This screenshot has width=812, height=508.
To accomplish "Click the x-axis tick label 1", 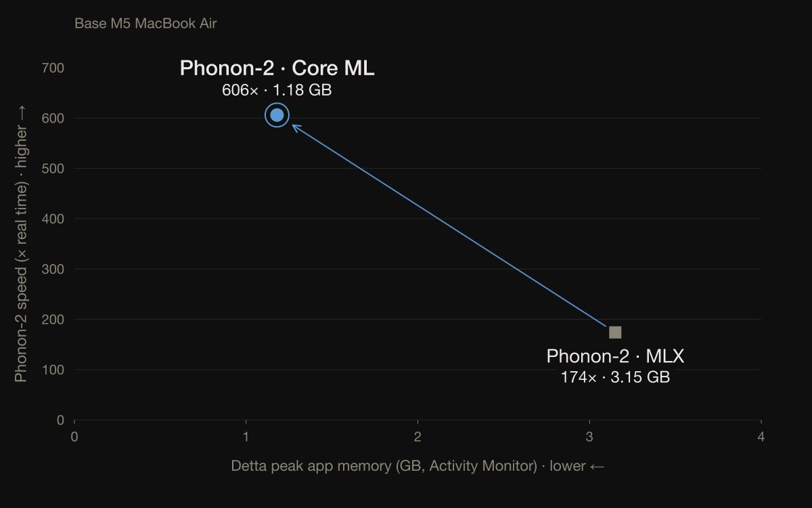I will point(246,437).
